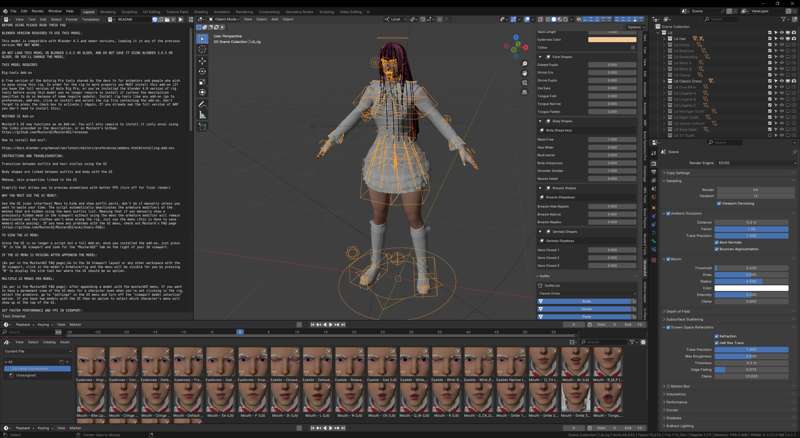
Task: Click the current frame marker on timeline
Action: [x=239, y=332]
